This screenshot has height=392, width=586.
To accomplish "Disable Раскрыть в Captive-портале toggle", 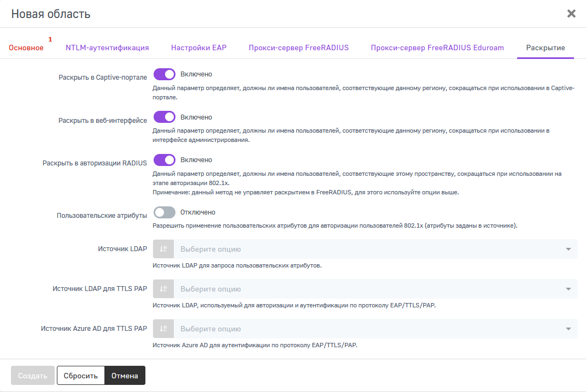I will click(164, 74).
